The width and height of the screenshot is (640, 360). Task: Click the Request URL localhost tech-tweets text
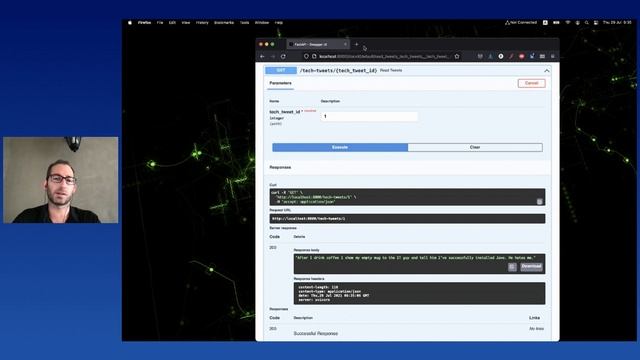point(309,219)
